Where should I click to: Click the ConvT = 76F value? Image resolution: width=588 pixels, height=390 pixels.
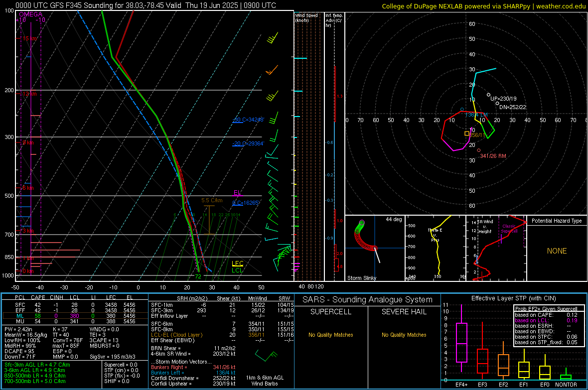tap(68, 340)
